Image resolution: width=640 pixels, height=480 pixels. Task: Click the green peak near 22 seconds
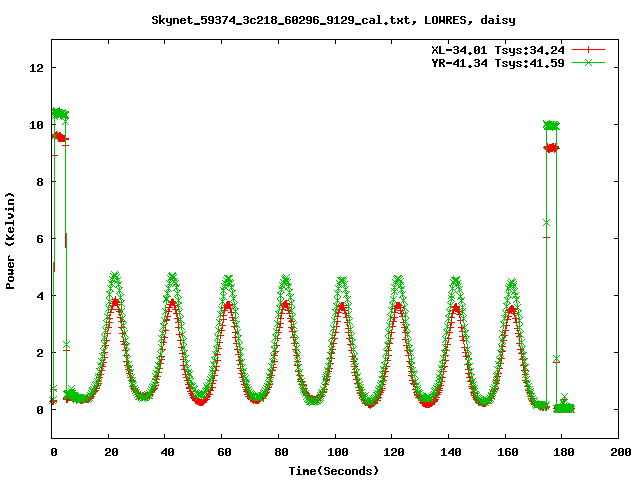pos(115,278)
